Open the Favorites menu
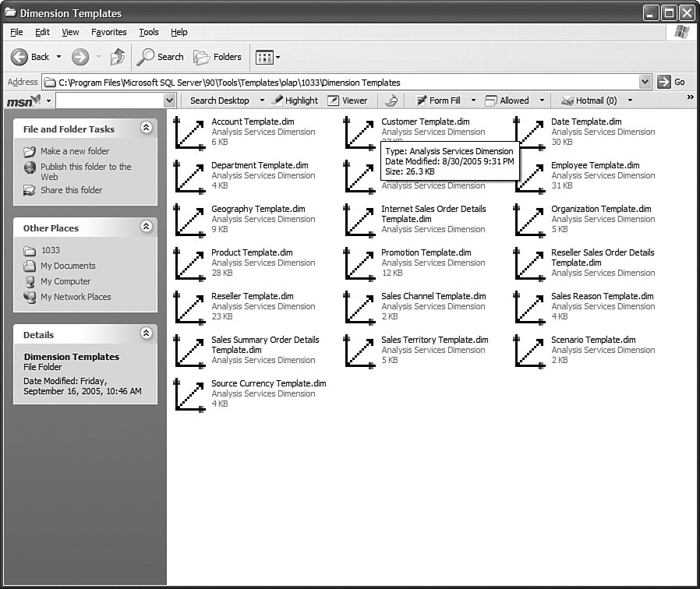This screenshot has height=589, width=700. (109, 32)
